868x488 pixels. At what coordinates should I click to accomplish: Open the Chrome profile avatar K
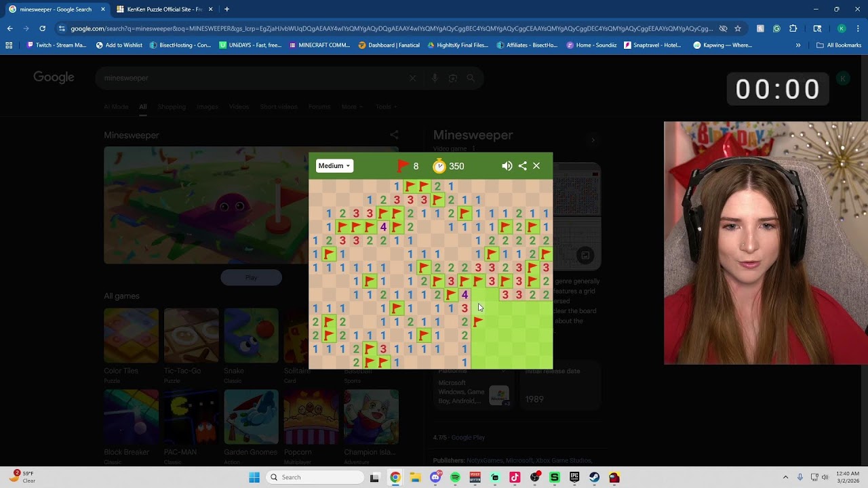pyautogui.click(x=842, y=28)
